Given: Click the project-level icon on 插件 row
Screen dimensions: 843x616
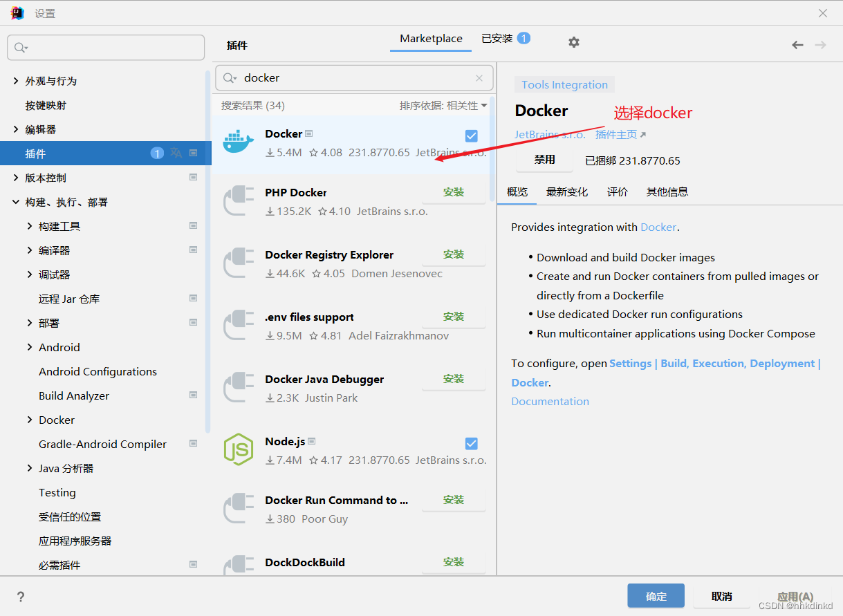Looking at the screenshot, I should click(x=194, y=153).
